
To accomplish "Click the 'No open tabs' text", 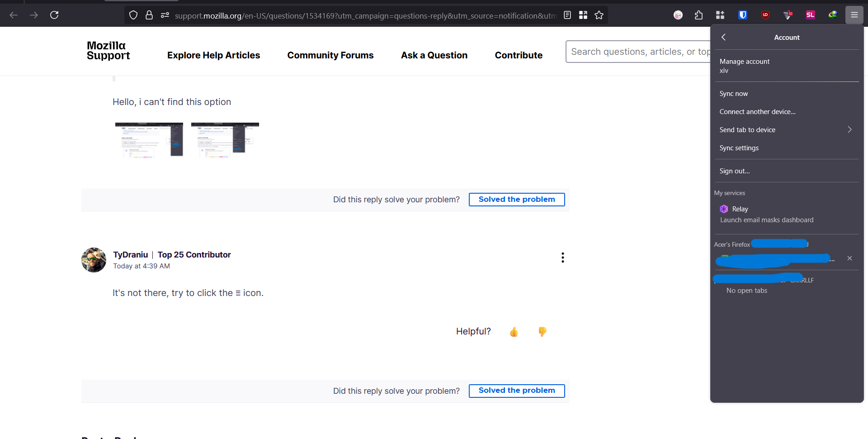I will [x=747, y=291].
